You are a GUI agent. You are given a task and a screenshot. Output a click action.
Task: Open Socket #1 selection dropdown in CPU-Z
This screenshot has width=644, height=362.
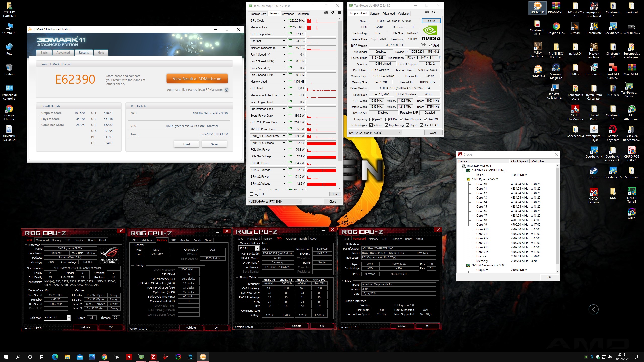click(x=69, y=318)
